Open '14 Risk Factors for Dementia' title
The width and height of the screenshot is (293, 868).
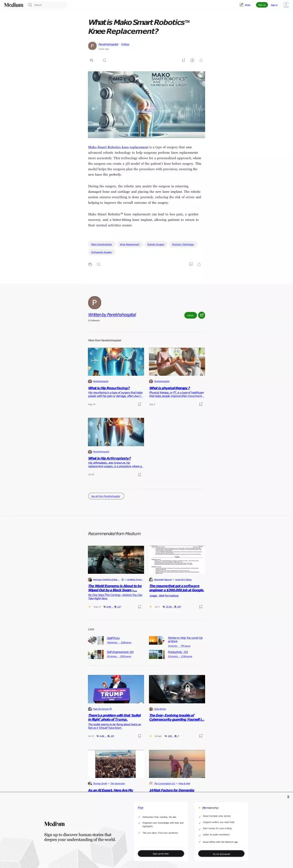click(x=172, y=790)
